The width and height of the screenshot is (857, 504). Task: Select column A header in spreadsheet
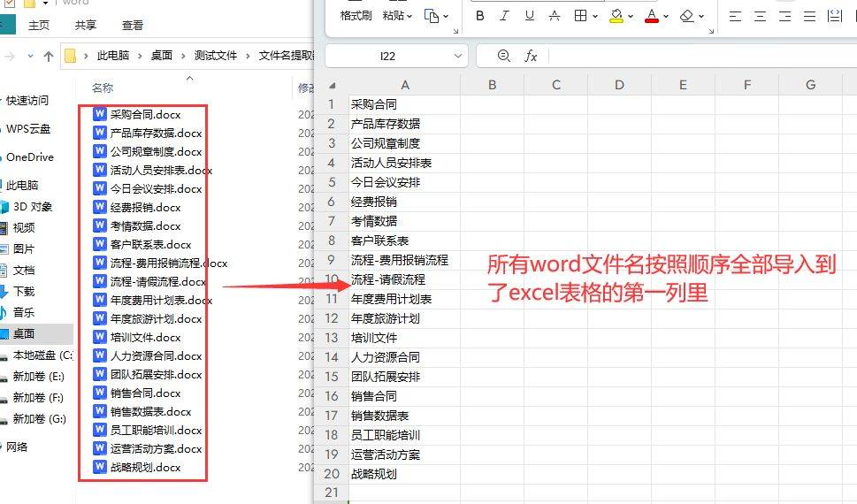point(404,85)
